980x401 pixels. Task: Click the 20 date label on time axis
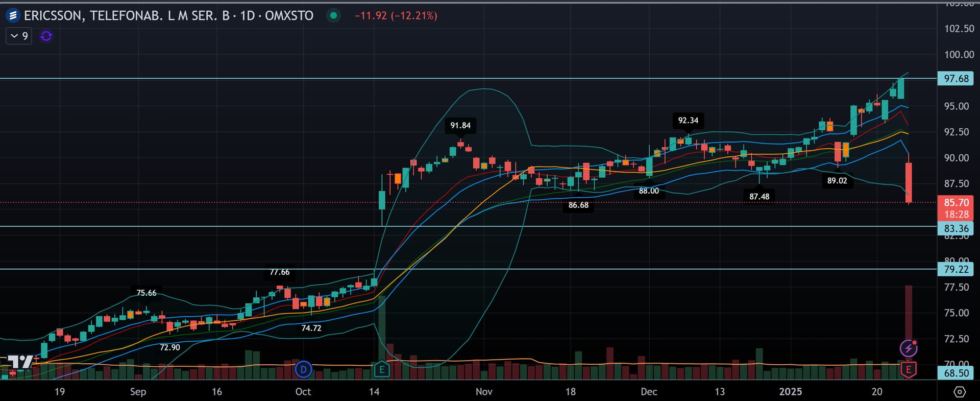coord(877,392)
